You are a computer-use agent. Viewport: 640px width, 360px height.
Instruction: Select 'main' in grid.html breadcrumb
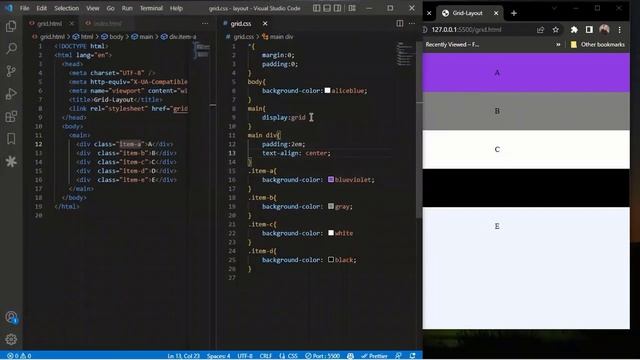[146, 37]
